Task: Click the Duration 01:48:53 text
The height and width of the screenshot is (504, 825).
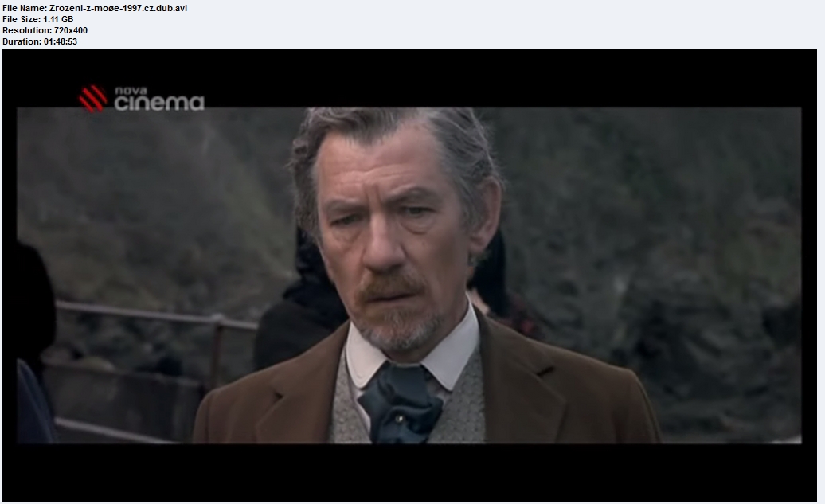Action: pos(40,41)
